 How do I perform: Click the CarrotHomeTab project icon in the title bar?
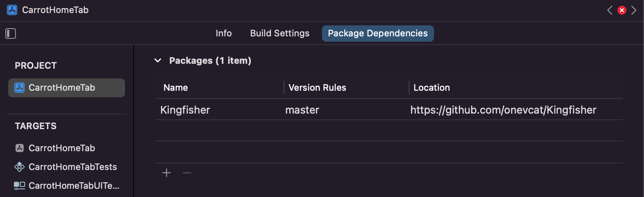(12, 10)
